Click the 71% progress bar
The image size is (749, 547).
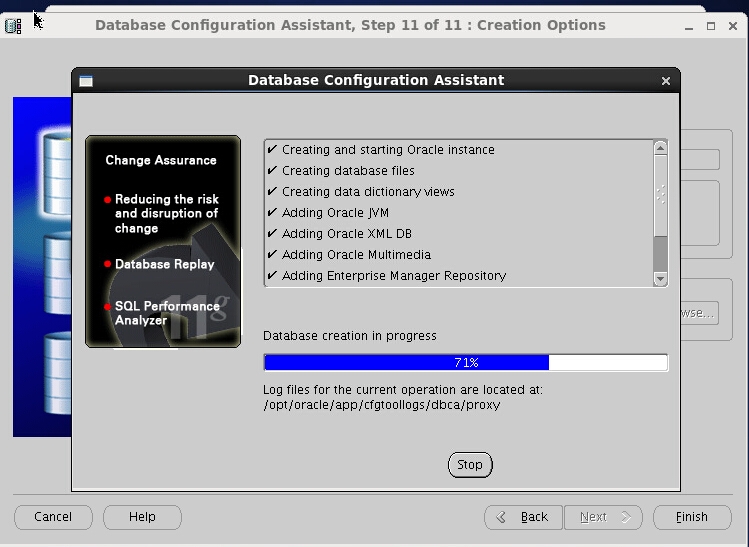(466, 363)
